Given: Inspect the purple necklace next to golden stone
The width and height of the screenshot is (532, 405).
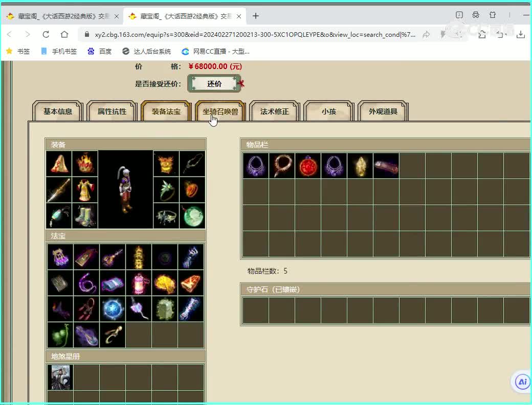Looking at the screenshot, I should [x=334, y=166].
